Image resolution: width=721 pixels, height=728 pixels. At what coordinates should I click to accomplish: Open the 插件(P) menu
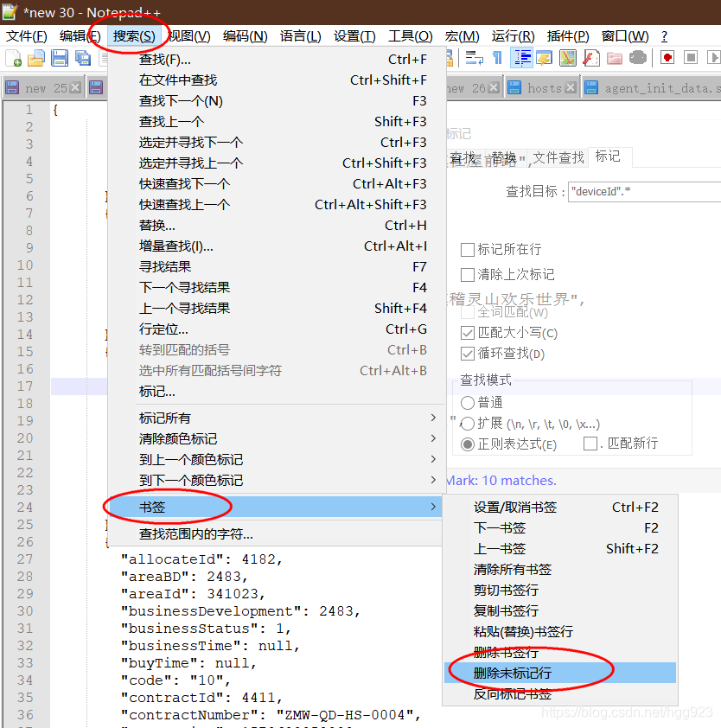[568, 35]
